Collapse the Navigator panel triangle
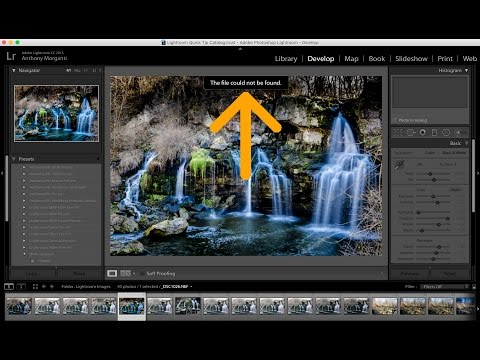 [x=14, y=70]
